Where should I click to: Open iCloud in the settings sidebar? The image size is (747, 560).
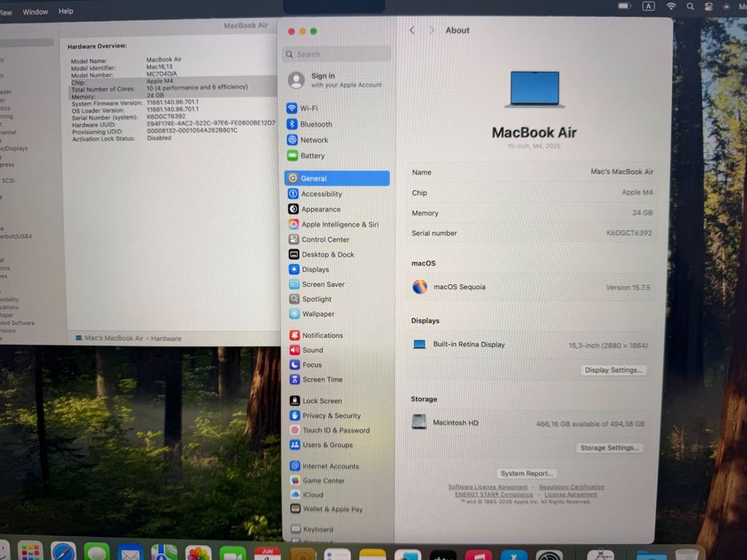click(307, 494)
